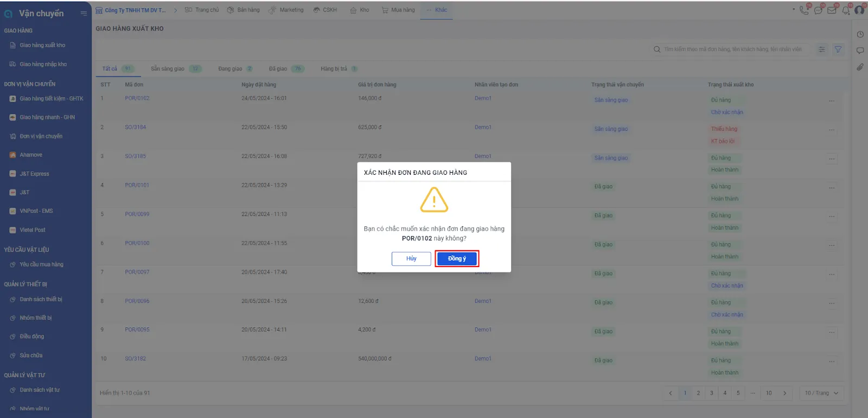Select Giao hàng nhanh - GHN

(x=47, y=117)
